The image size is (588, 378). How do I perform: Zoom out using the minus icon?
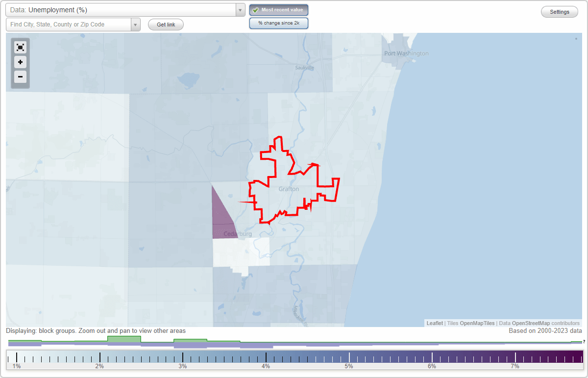point(20,77)
